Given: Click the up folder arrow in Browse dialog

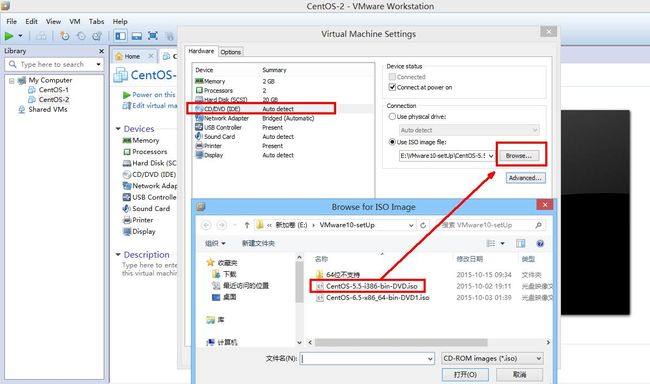Looking at the screenshot, I should (x=247, y=225).
